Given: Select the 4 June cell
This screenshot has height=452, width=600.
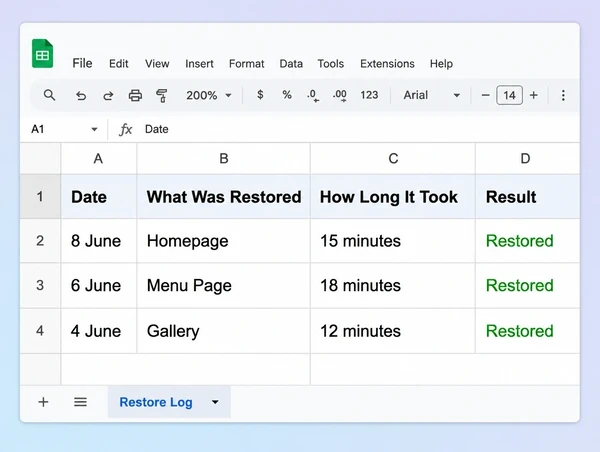Looking at the screenshot, I should point(99,331).
